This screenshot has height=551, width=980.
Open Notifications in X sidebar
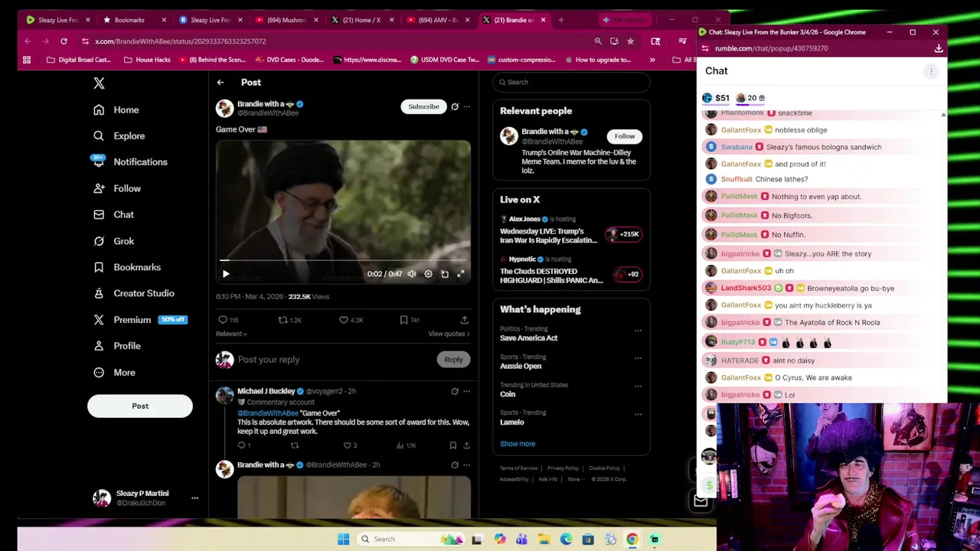[130, 161]
